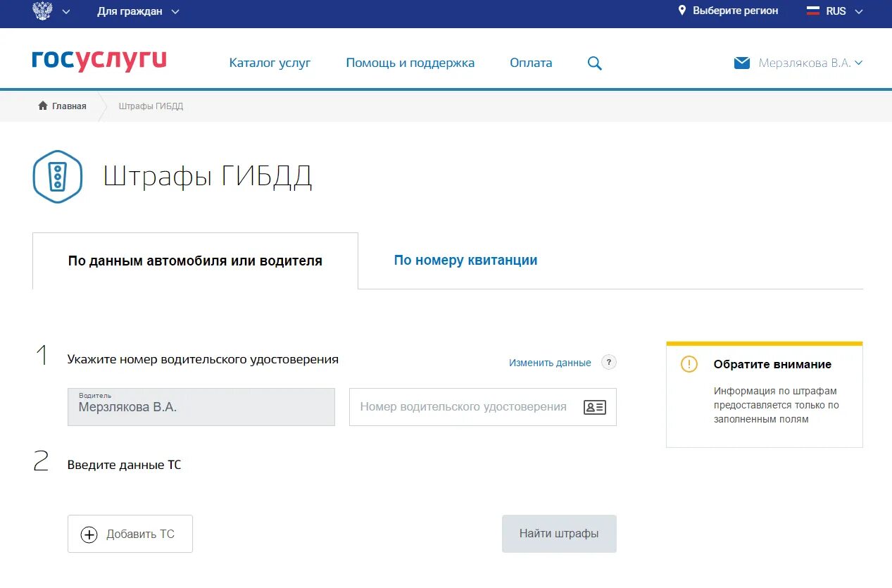Click the 'Введите данные ТС' label
This screenshot has width=892, height=588.
(x=124, y=465)
